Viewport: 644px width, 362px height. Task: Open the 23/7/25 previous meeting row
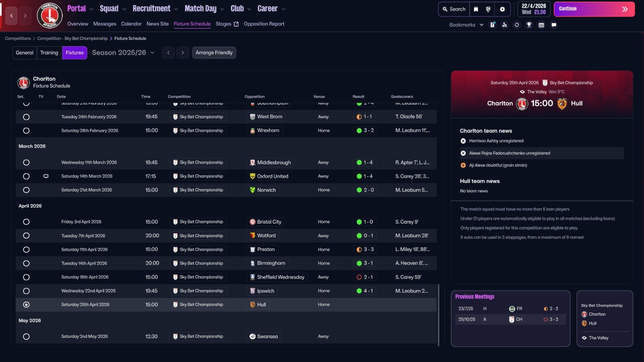pos(510,309)
